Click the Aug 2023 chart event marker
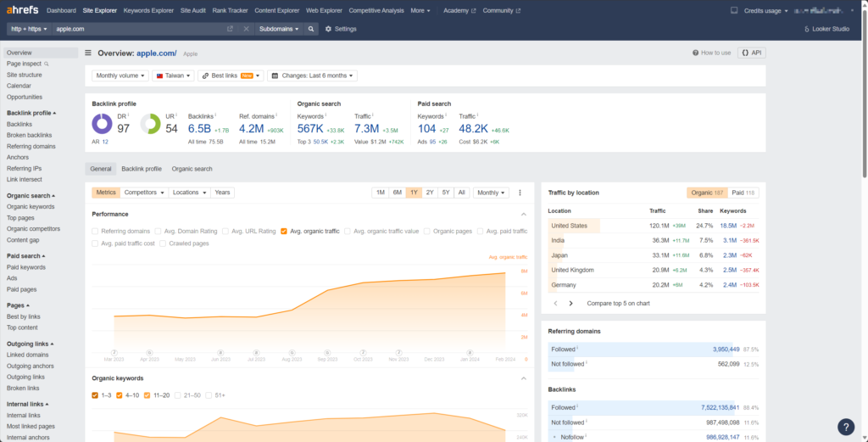Viewport: 868px width, 442px height. click(292, 352)
